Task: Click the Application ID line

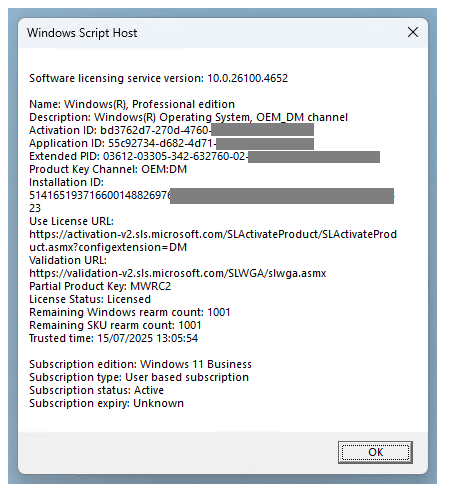Action: [171, 143]
